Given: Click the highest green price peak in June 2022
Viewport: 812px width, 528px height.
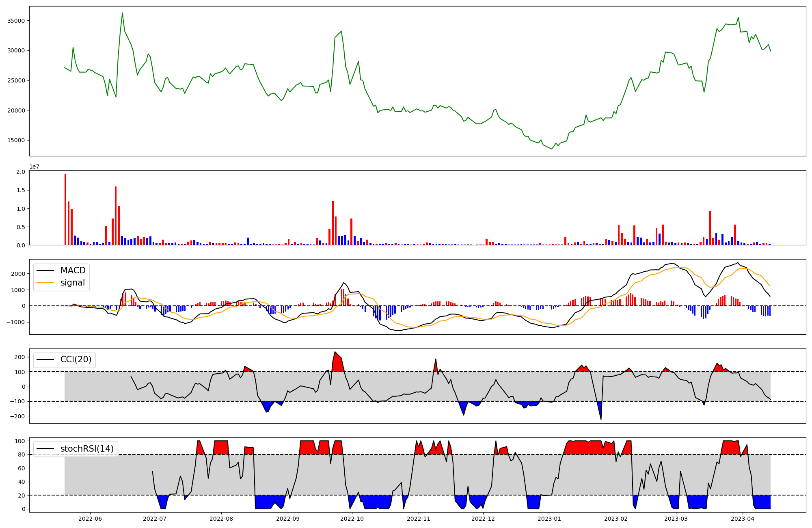Looking at the screenshot, I should pos(122,13).
